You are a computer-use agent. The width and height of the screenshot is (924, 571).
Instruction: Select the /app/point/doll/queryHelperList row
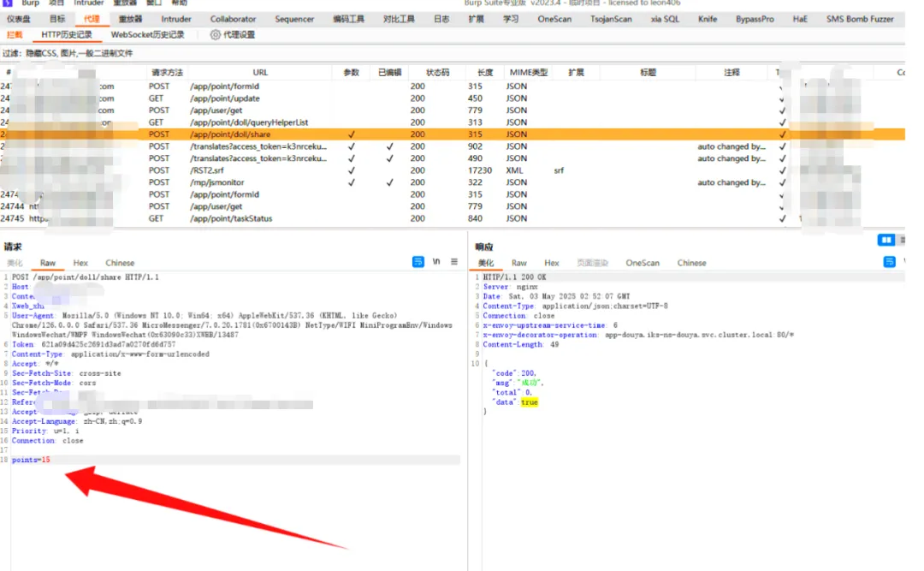(x=453, y=122)
